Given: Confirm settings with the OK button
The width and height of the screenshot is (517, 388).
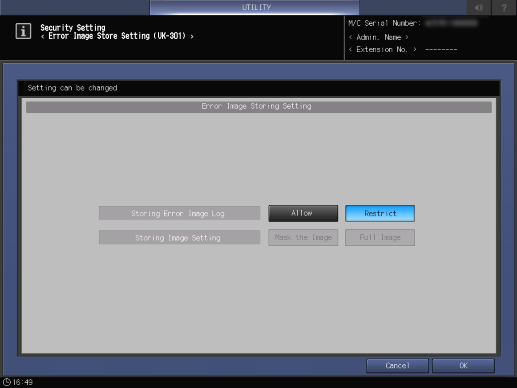Looking at the screenshot, I should coord(463,366).
